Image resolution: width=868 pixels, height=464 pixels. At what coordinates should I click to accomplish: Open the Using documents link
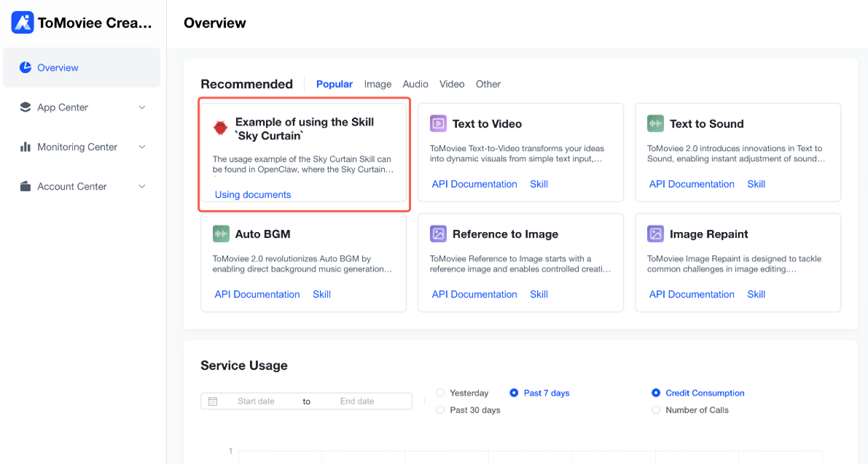[253, 195]
